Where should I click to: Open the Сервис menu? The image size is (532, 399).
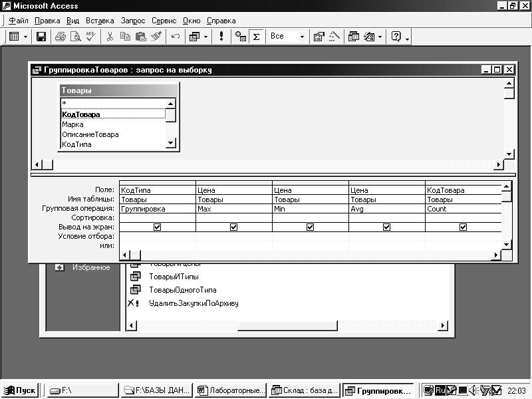pos(164,21)
